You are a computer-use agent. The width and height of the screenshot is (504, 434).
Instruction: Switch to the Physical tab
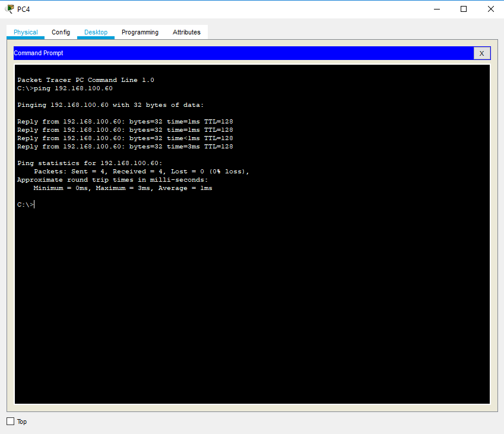(26, 32)
